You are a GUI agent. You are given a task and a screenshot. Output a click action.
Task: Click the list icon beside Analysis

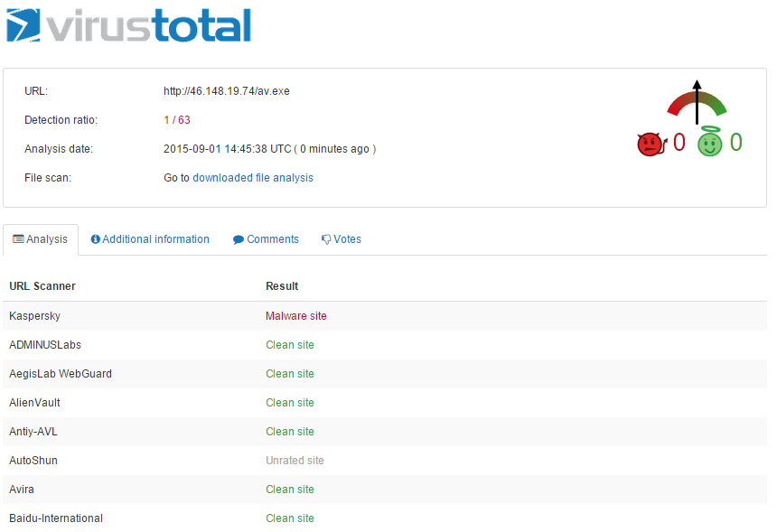[x=18, y=239]
